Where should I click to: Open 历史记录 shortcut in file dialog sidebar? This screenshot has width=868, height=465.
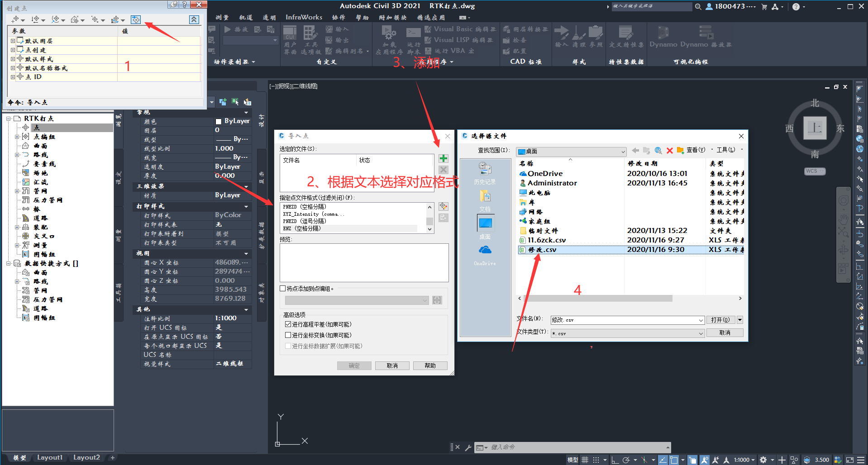[x=485, y=173]
